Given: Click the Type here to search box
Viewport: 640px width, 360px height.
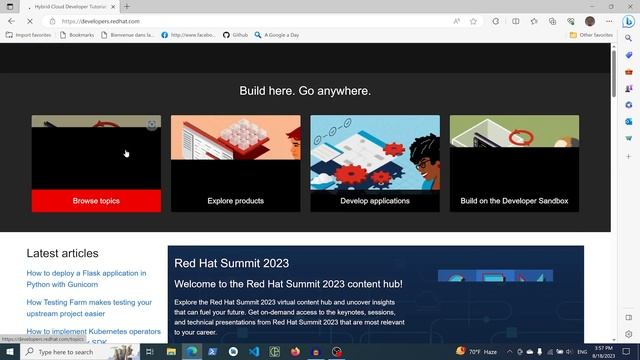Looking at the screenshot, I should pyautogui.click(x=80, y=352).
